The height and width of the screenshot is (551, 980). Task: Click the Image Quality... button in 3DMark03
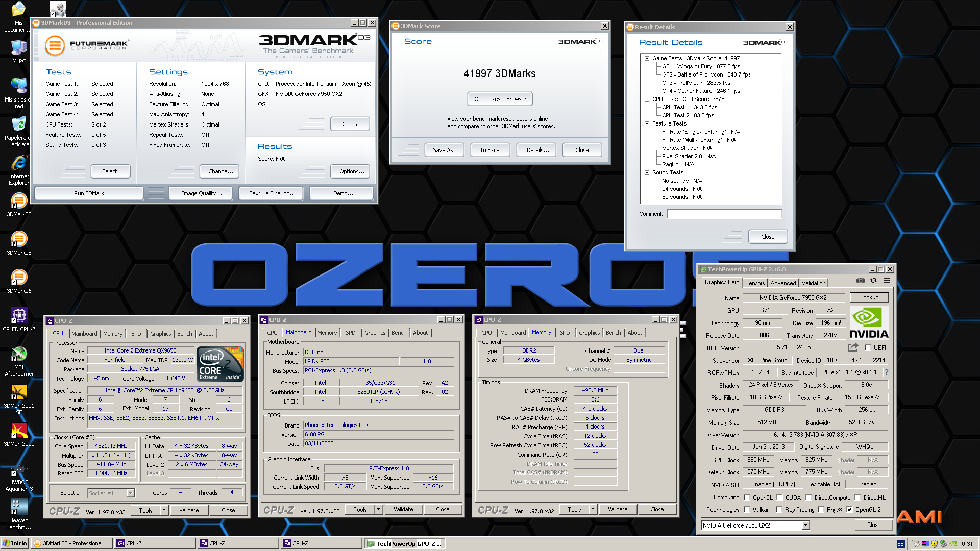202,193
